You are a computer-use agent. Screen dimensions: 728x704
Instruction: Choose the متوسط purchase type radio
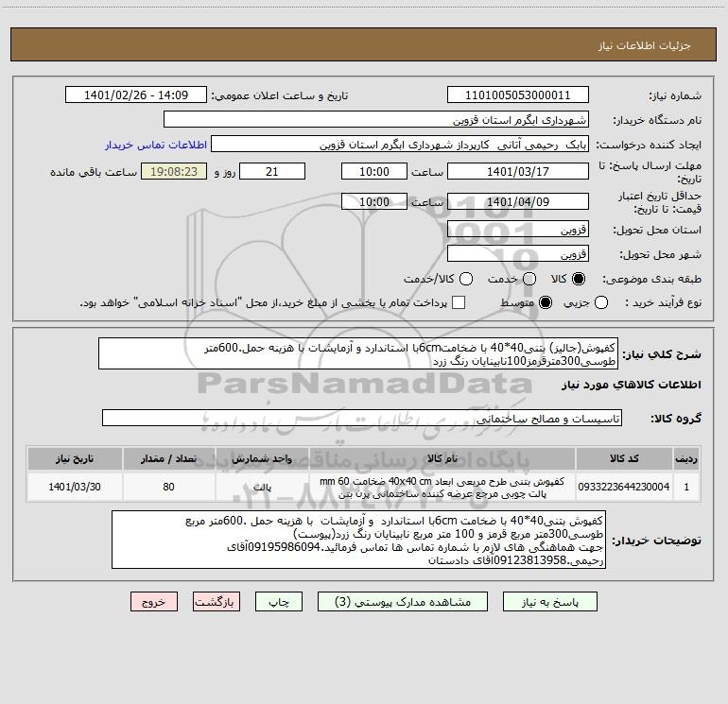(x=546, y=302)
